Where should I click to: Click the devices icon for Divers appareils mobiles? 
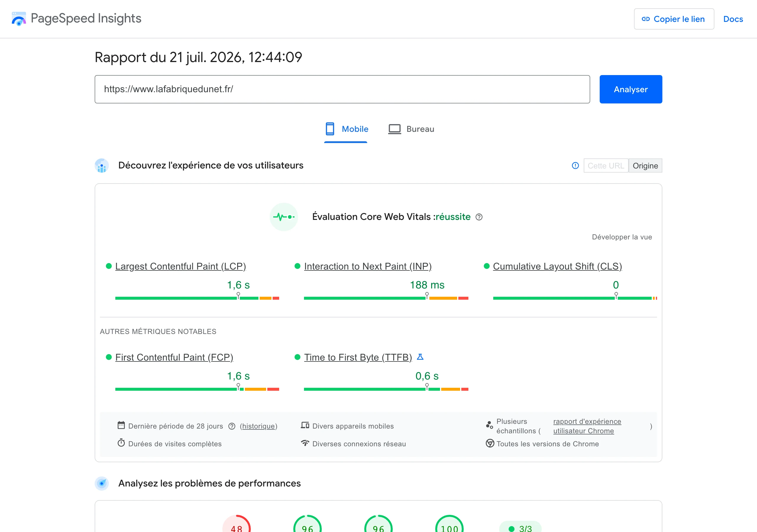tap(305, 425)
